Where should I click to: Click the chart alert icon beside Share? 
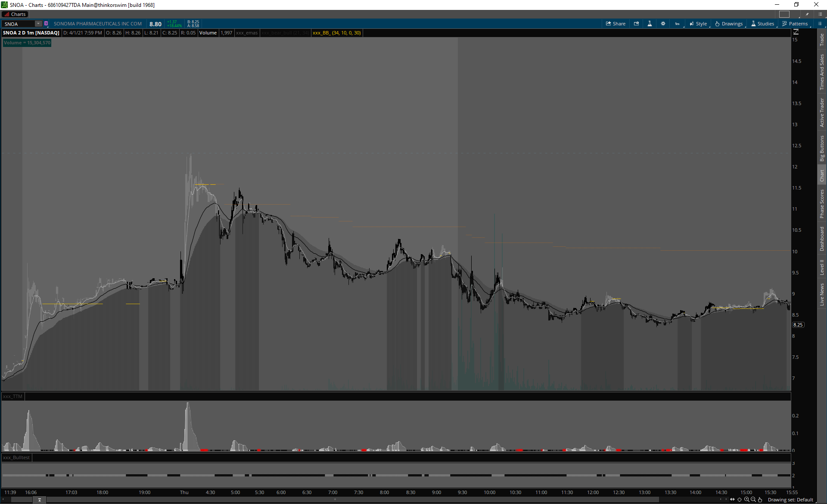point(636,24)
